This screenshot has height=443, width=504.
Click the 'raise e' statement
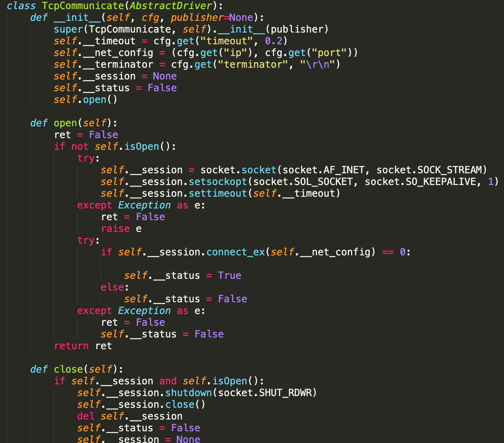click(x=121, y=229)
